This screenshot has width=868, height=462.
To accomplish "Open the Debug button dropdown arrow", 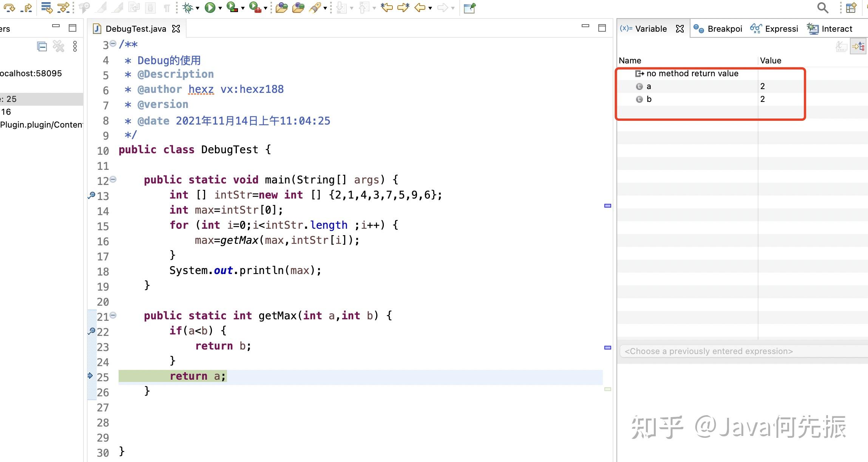I will tap(198, 8).
